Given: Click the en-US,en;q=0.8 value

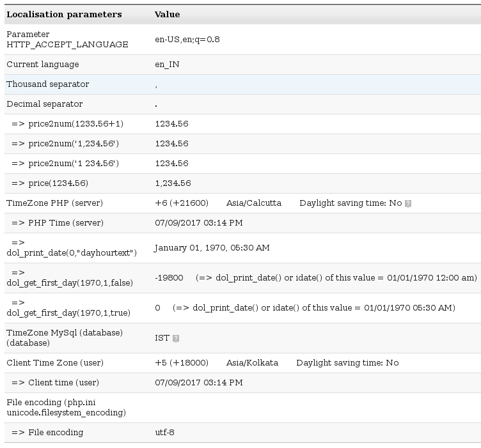Looking at the screenshot, I should 187,40.
